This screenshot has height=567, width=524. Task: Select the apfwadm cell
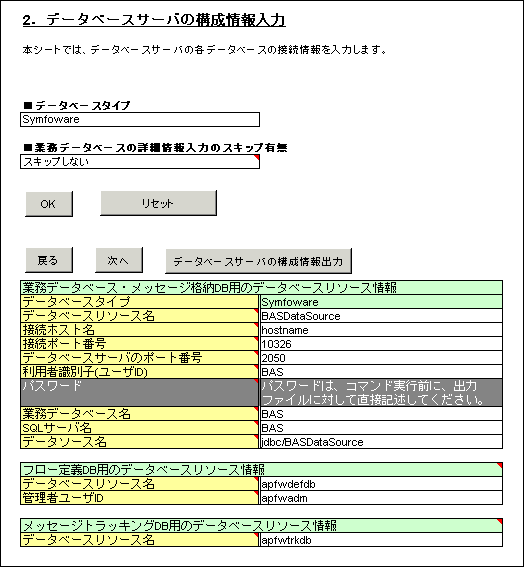(x=381, y=498)
